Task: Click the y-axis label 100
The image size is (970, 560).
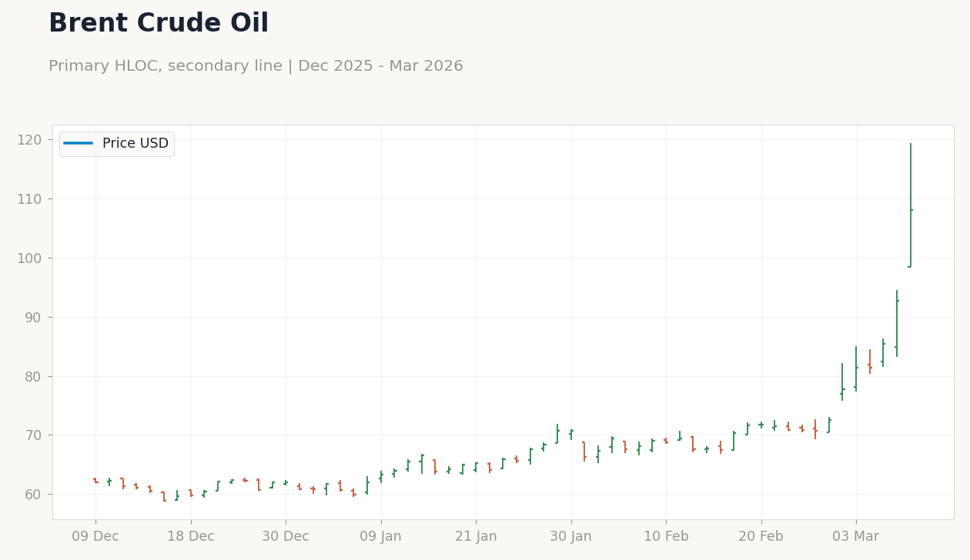Action: click(29, 258)
